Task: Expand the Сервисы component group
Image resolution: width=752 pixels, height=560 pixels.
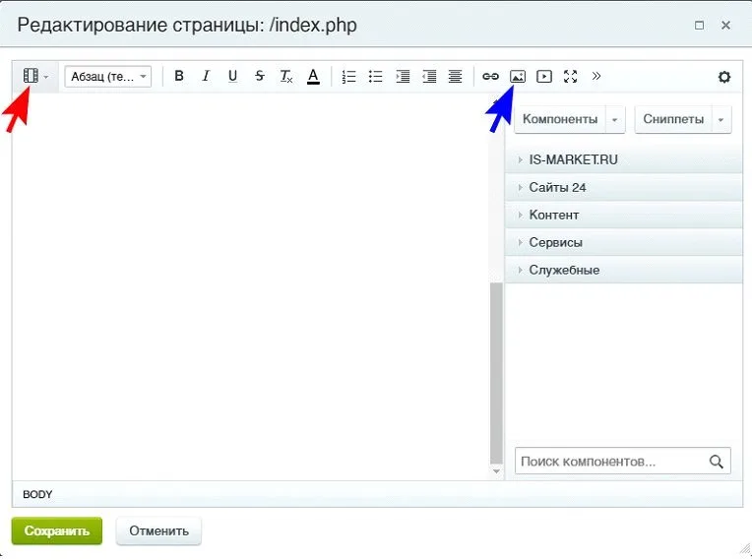Action: click(623, 243)
